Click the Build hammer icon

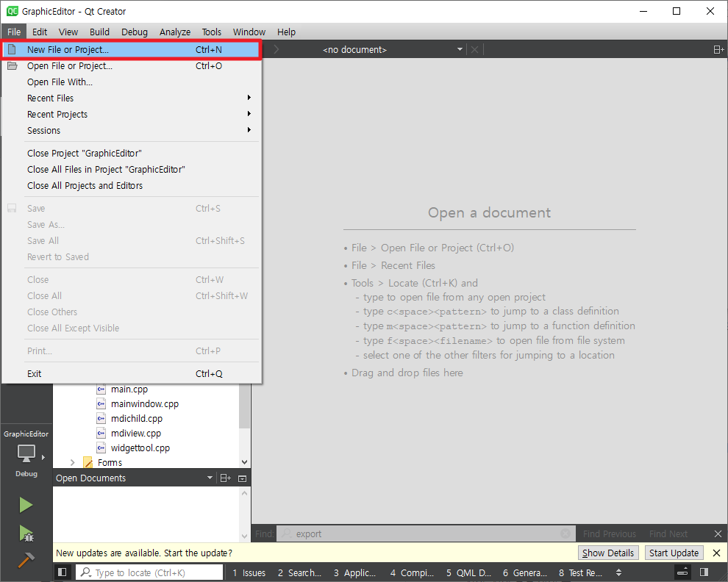[x=26, y=560]
